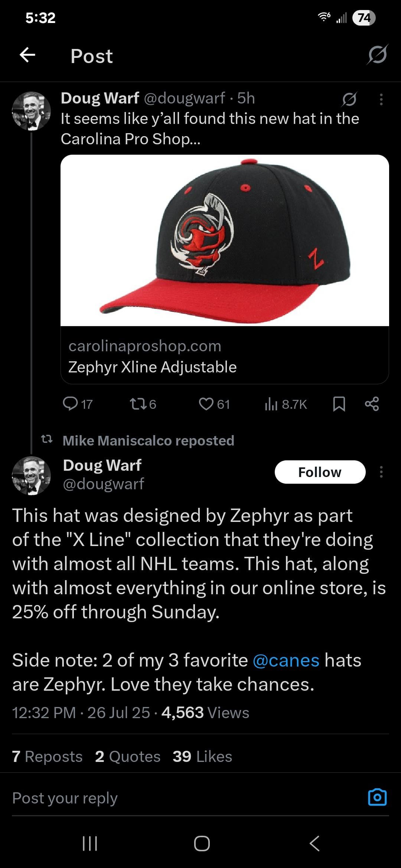Image resolution: width=401 pixels, height=868 pixels.
Task: View the 7 Reposts list
Action: 47,756
